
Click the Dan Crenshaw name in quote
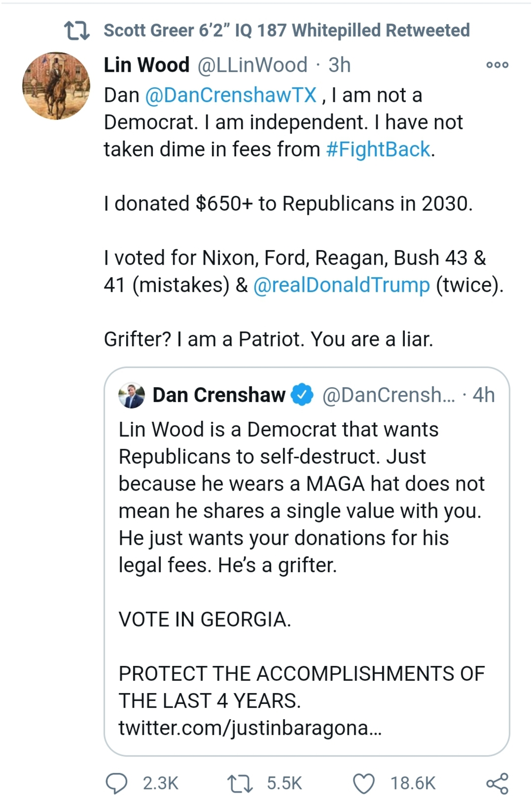click(x=219, y=395)
